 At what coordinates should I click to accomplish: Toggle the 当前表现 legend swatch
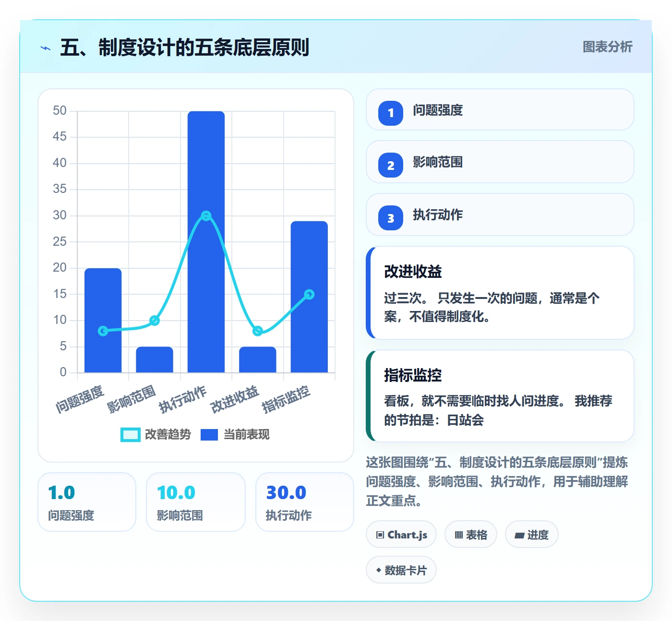[x=209, y=434]
